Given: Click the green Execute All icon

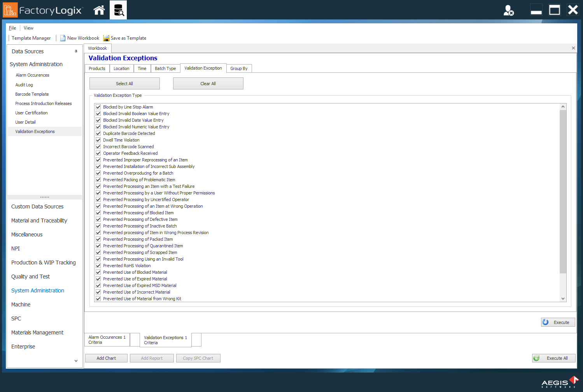Looking at the screenshot, I should pyautogui.click(x=537, y=358).
